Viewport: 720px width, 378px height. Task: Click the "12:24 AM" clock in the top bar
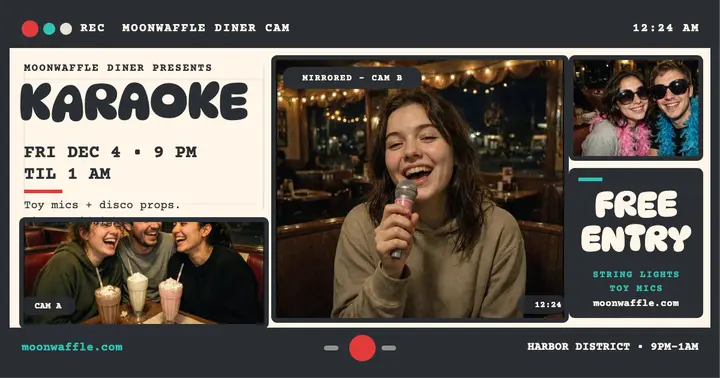[666, 28]
